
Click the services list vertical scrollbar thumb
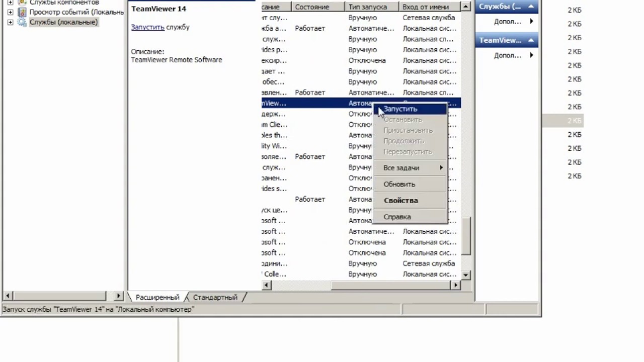point(466,236)
